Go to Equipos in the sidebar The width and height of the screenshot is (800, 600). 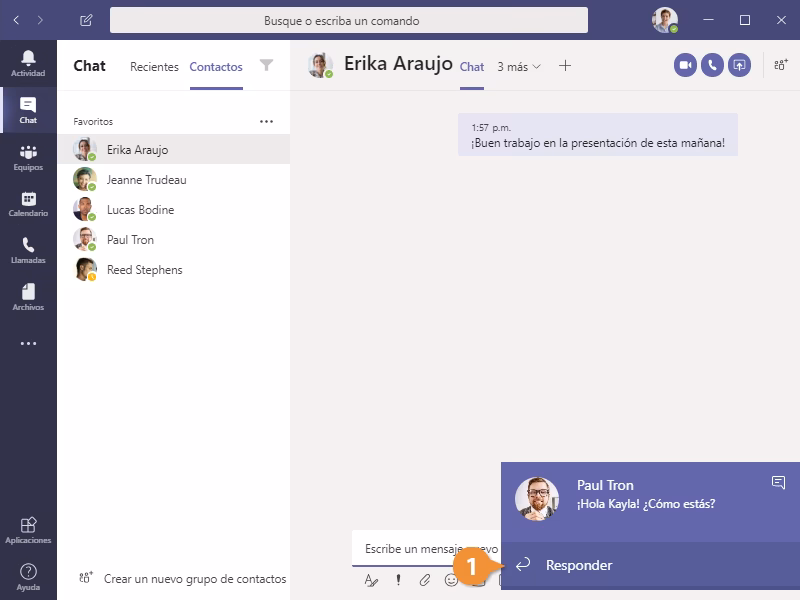click(28, 158)
